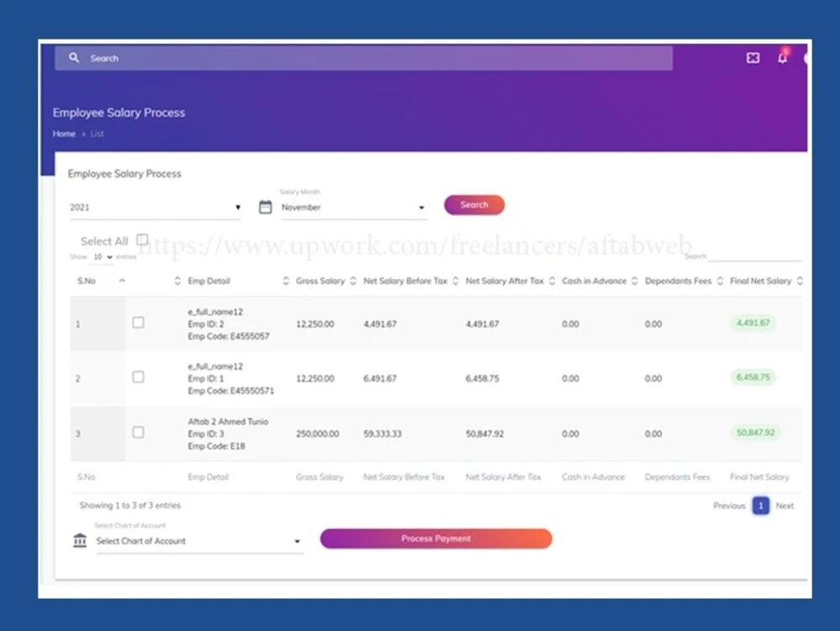Select the checkbox for employee Emp ID 2
This screenshot has width=840, height=631.
point(138,322)
